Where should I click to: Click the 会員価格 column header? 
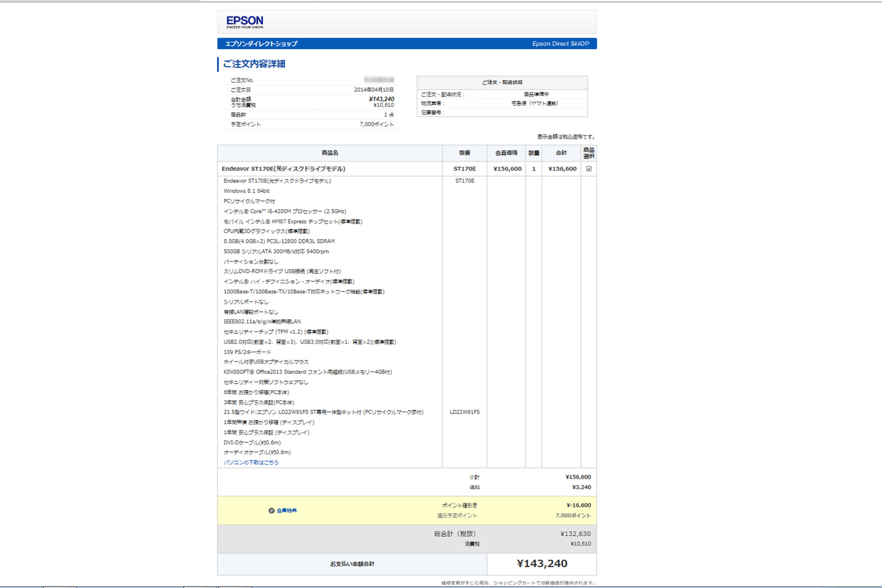tap(506, 153)
